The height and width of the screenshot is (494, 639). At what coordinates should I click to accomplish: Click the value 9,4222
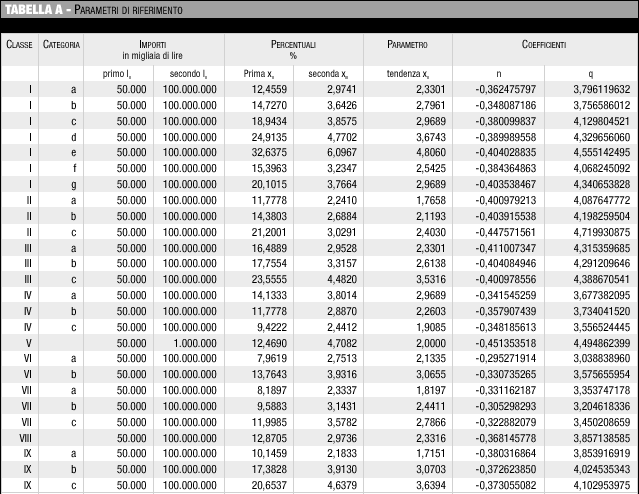pyautogui.click(x=272, y=327)
